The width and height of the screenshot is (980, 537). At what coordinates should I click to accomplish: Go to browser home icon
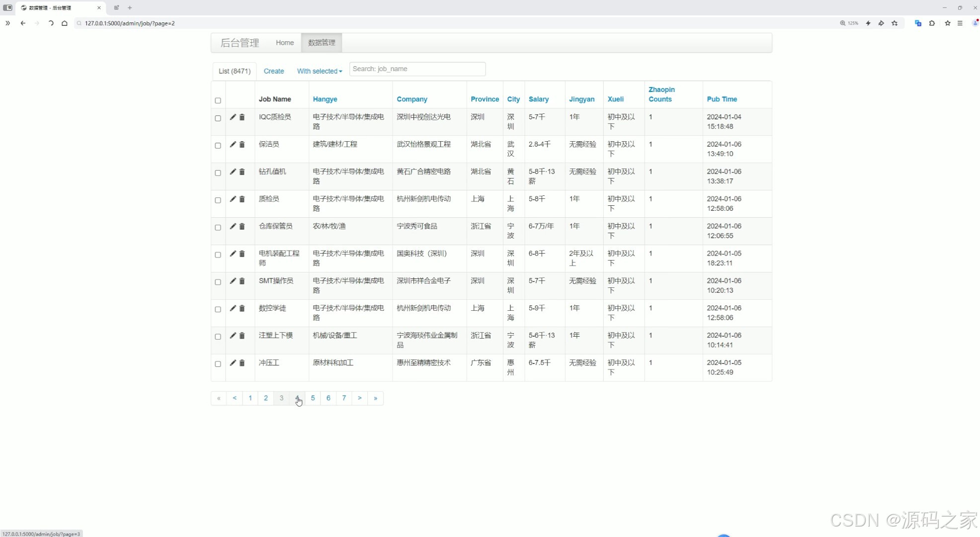pos(65,23)
